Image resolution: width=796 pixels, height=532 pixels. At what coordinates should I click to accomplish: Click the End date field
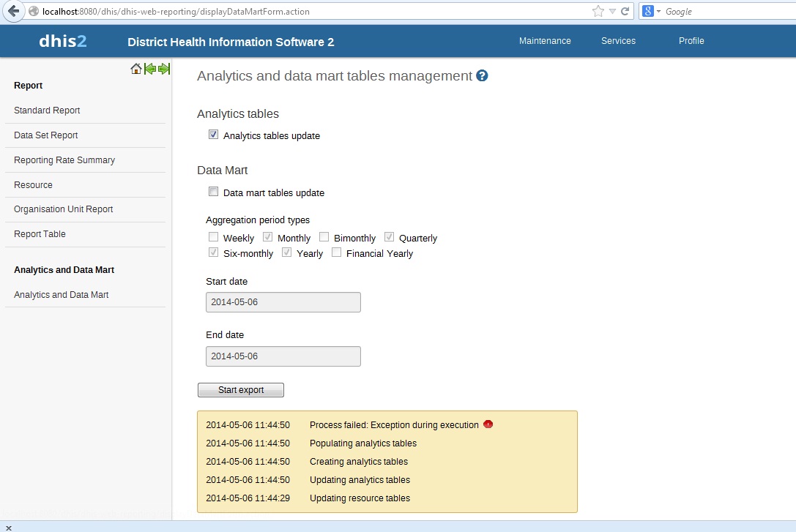pyautogui.click(x=283, y=356)
